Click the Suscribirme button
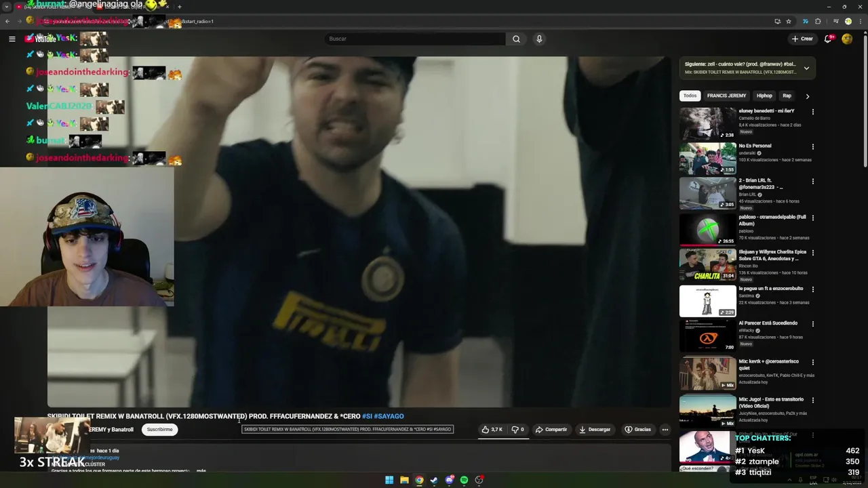The width and height of the screenshot is (868, 488). (160, 429)
